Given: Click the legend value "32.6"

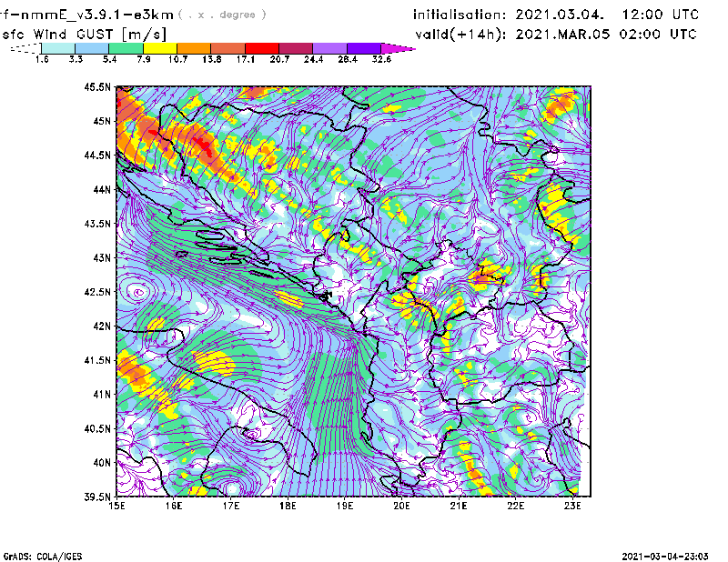Looking at the screenshot, I should (x=381, y=59).
